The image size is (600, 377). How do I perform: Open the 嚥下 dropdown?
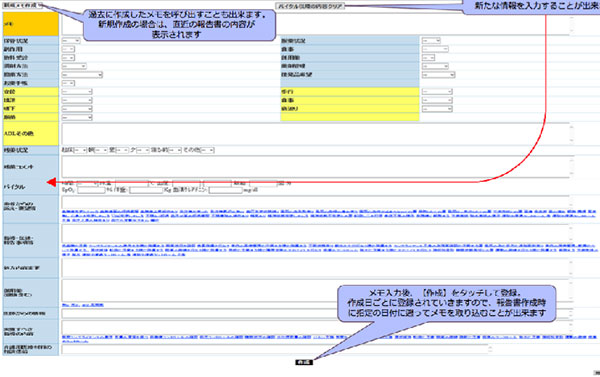[x=77, y=109]
